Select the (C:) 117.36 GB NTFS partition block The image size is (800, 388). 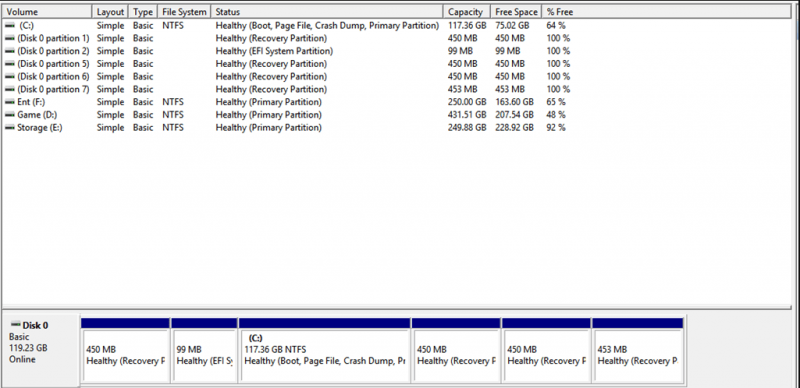324,350
